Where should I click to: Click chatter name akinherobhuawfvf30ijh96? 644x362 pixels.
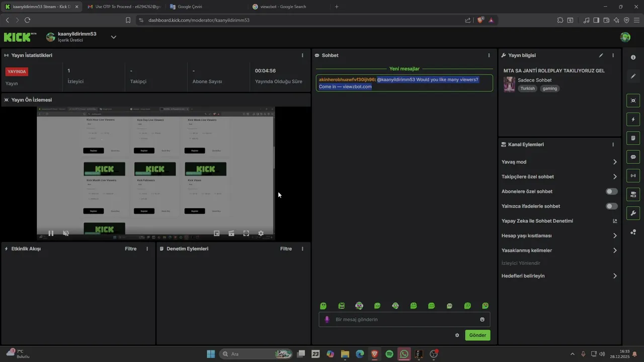tap(347, 79)
